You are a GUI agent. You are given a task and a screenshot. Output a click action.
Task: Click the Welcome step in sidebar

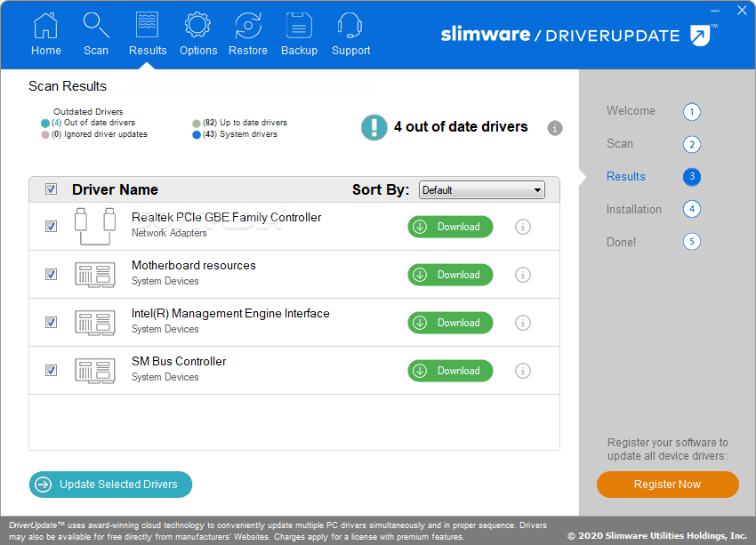point(631,111)
